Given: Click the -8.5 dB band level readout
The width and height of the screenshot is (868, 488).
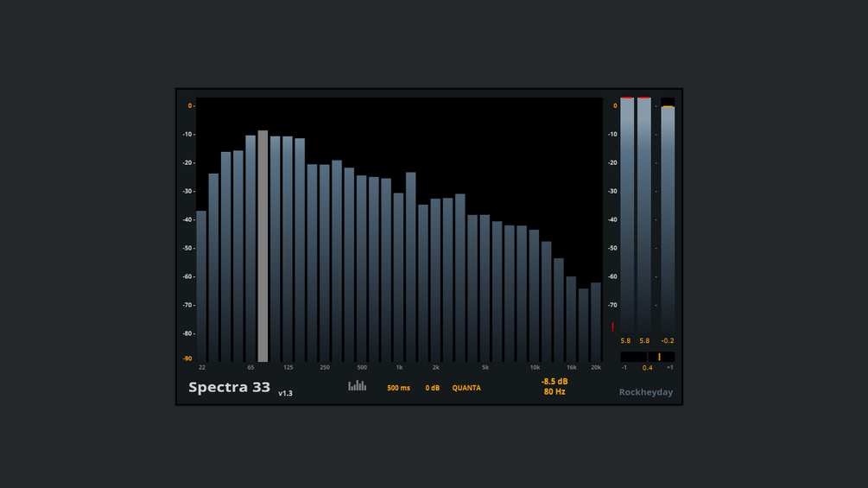Looking at the screenshot, I should coord(554,381).
